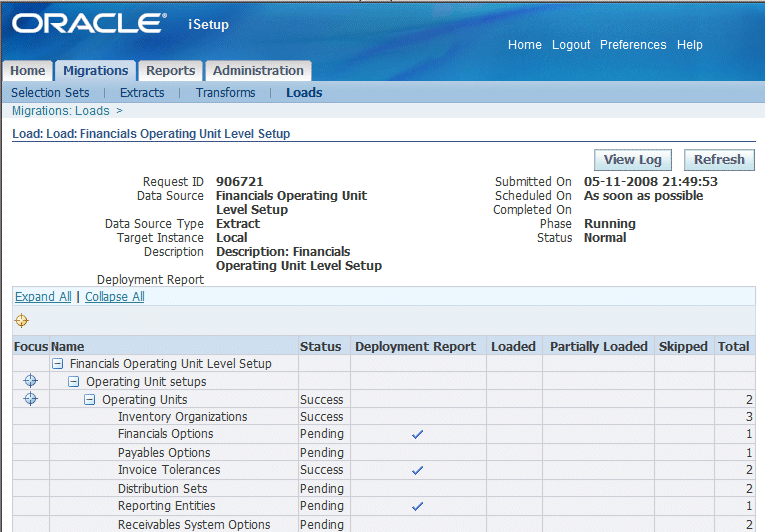Click the Skipped column header
Viewport: 765px width, 532px height.
pyautogui.click(x=683, y=347)
